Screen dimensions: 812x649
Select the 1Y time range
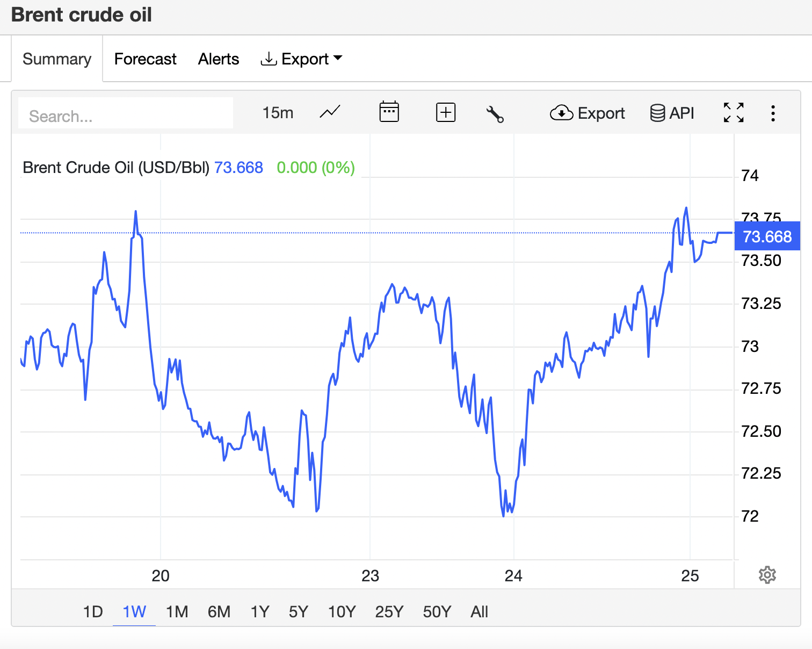260,612
